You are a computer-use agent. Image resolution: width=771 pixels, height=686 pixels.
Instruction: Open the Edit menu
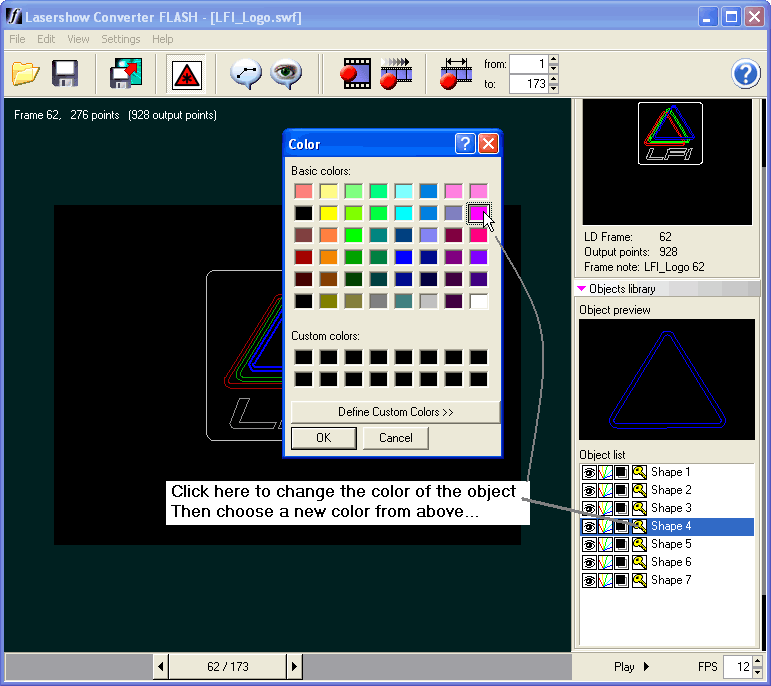[x=46, y=39]
